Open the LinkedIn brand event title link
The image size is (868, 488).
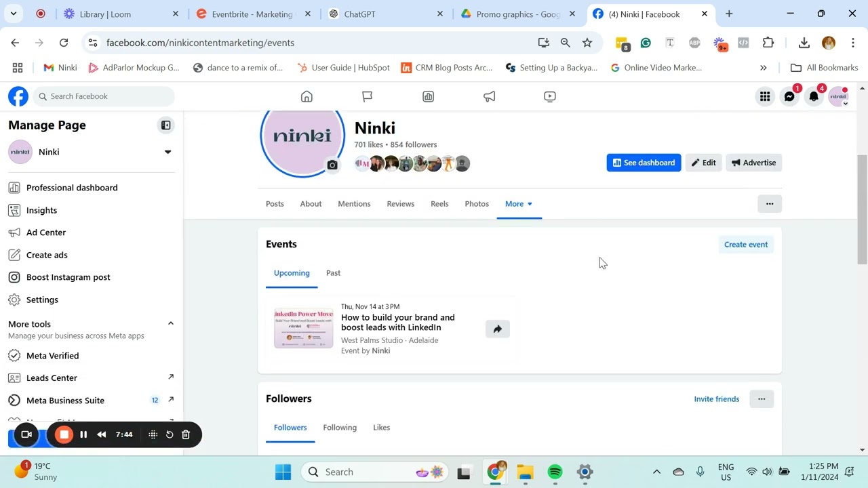pyautogui.click(x=398, y=323)
